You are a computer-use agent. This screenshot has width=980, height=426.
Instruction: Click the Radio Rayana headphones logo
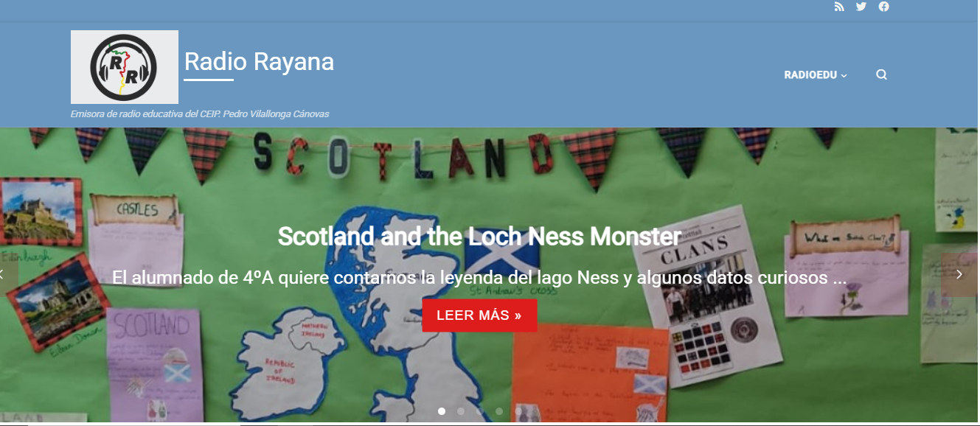[125, 67]
